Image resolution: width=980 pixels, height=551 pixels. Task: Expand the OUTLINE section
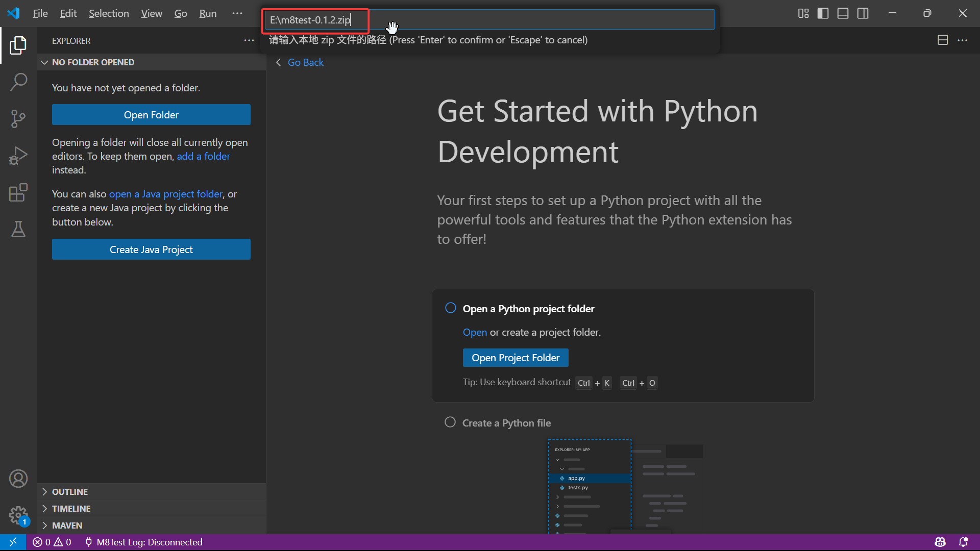[70, 492]
